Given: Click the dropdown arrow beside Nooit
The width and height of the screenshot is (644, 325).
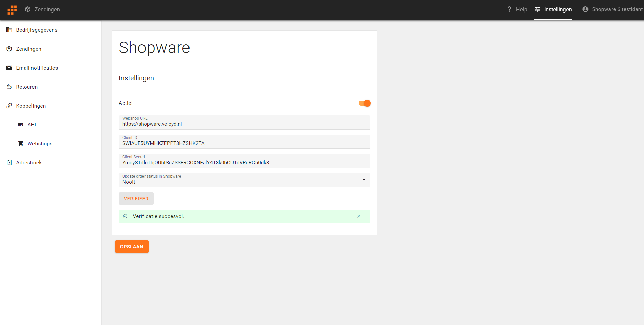Looking at the screenshot, I should (364, 180).
